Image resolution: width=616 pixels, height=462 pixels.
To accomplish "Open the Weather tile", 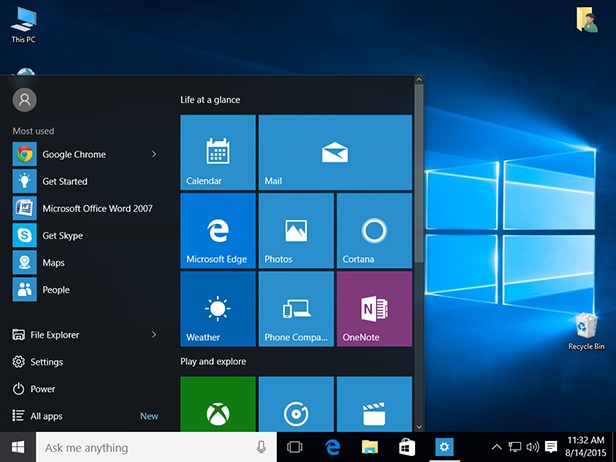I will tap(217, 308).
